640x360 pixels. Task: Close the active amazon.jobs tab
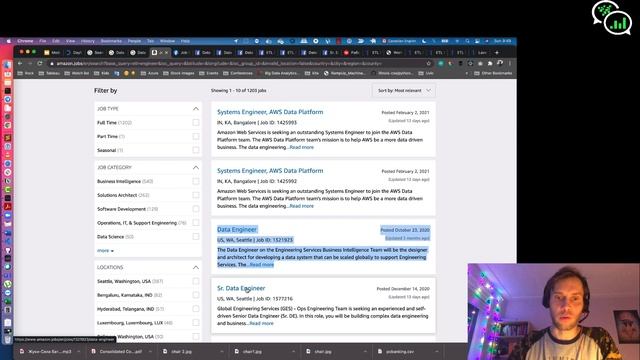pos(166,52)
